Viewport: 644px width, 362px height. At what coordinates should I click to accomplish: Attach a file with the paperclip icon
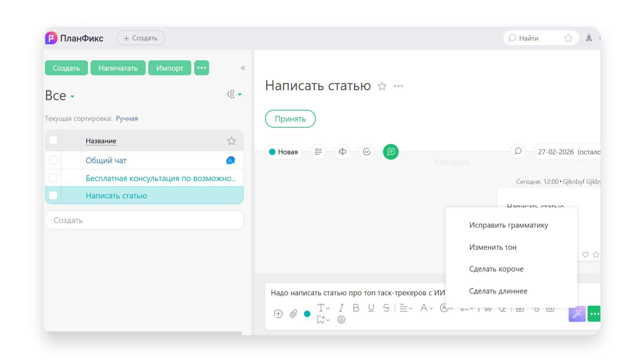click(x=293, y=314)
